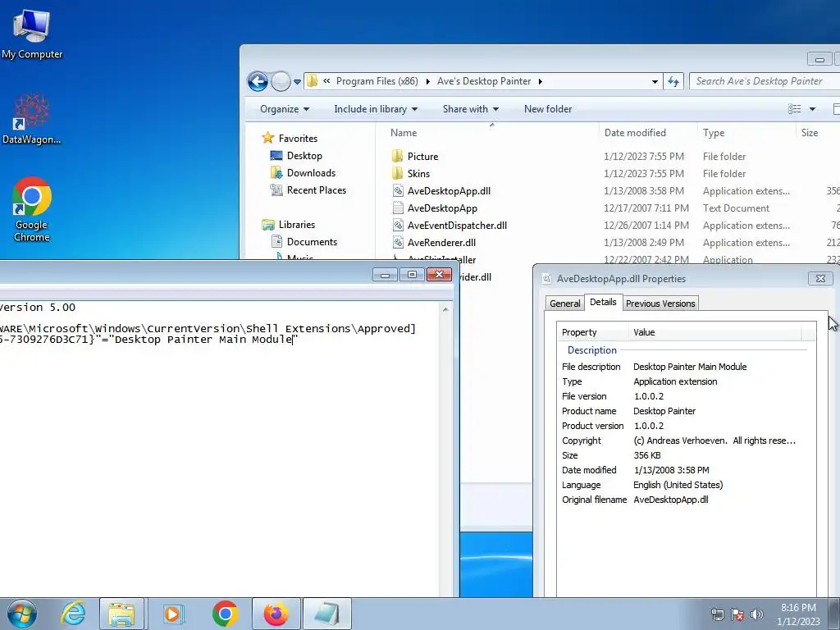This screenshot has height=630, width=840.
Task: Switch to Details tab in Properties
Action: [x=603, y=302]
